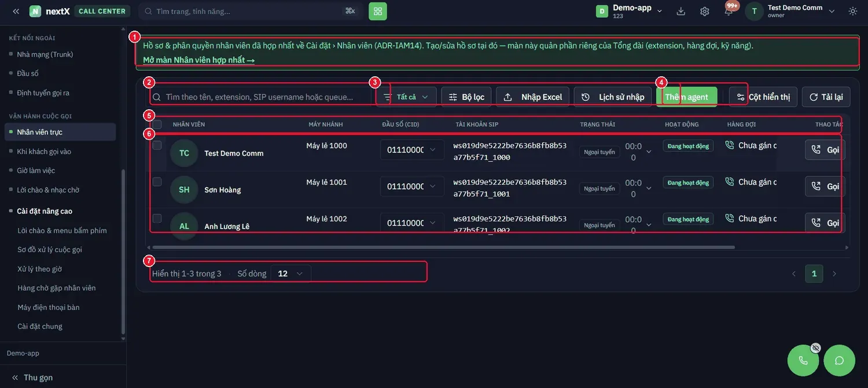The width and height of the screenshot is (868, 388).
Task: Toggle the sun theme icon
Action: [x=852, y=11]
